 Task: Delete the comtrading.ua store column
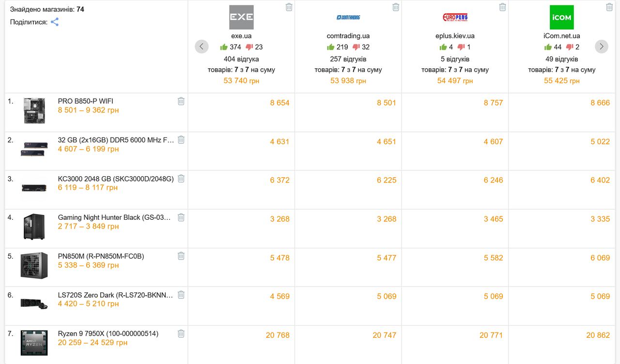[396, 7]
